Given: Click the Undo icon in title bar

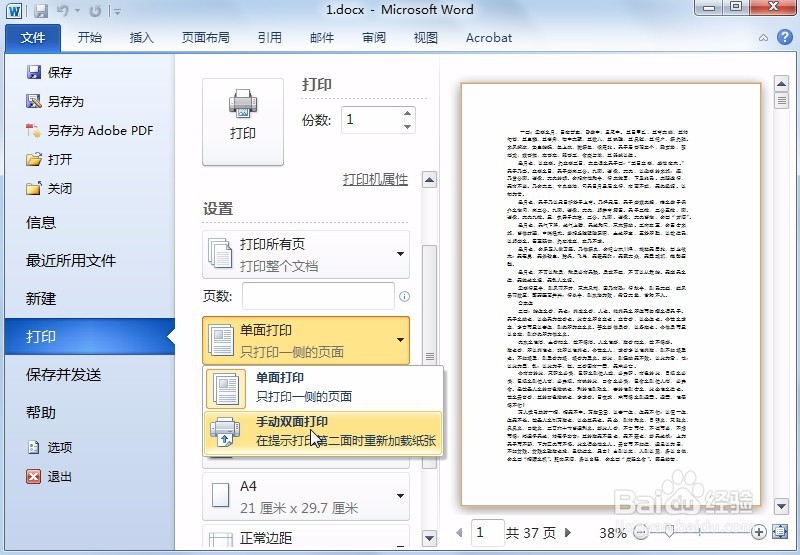Looking at the screenshot, I should [63, 10].
